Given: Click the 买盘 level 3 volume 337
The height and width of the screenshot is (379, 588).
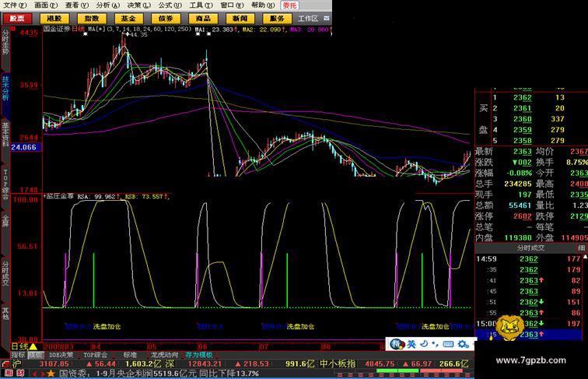Looking at the screenshot, I should point(558,119).
